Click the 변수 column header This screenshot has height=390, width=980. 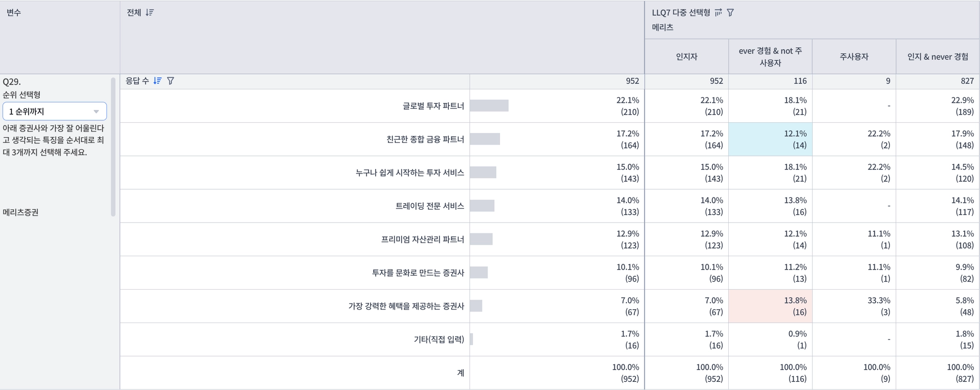[14, 12]
